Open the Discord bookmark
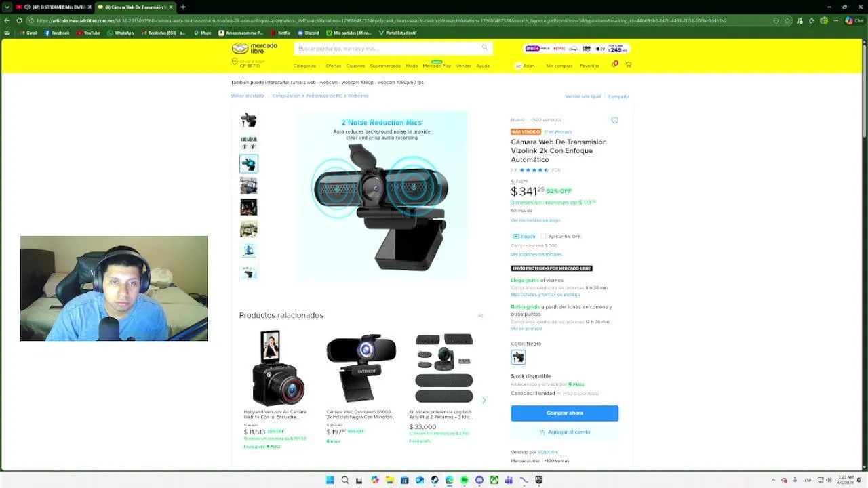868x488 pixels. (x=309, y=33)
